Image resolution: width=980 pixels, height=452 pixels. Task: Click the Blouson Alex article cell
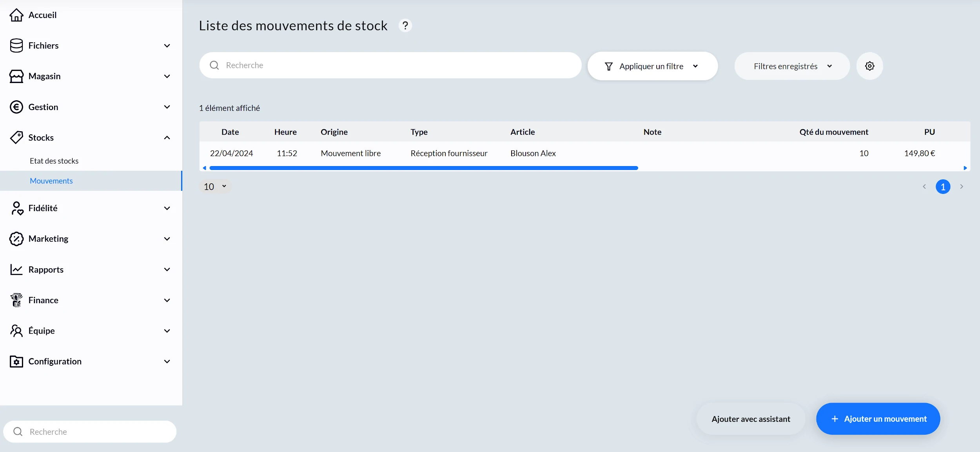point(533,153)
